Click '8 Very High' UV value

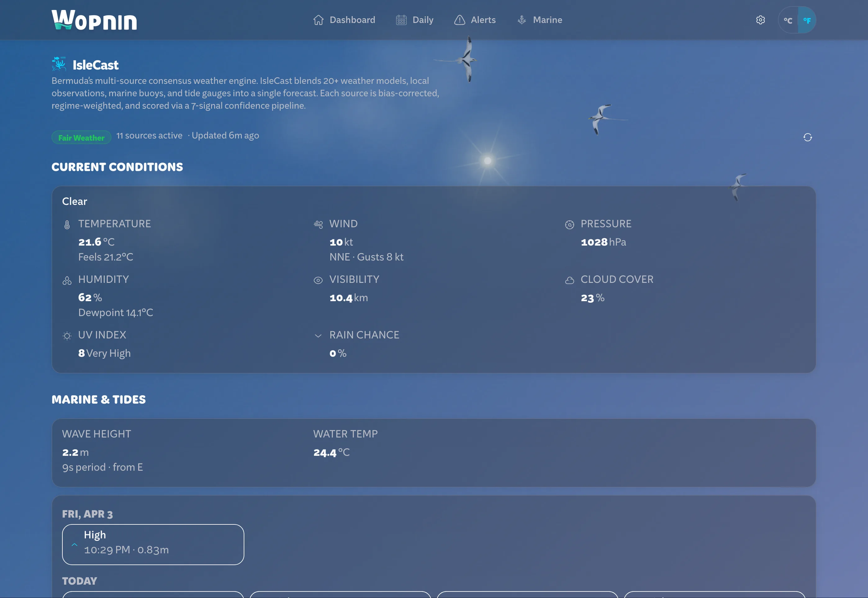point(104,353)
